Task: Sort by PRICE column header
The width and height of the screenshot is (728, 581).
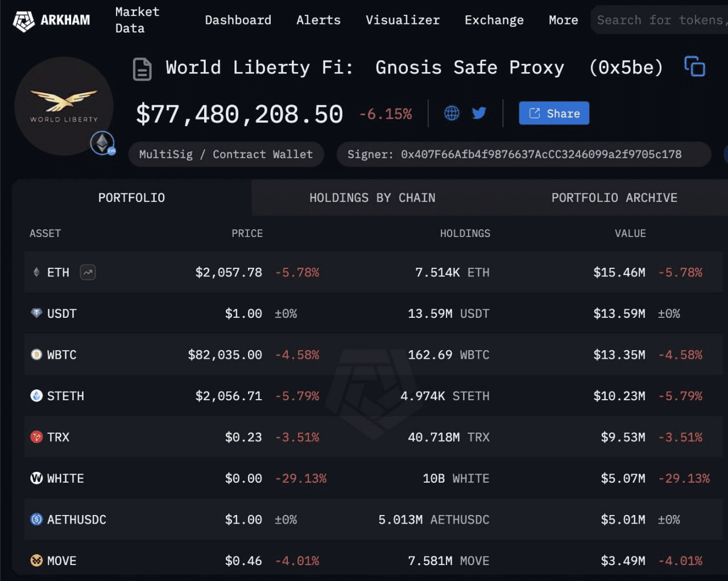Action: coord(247,234)
